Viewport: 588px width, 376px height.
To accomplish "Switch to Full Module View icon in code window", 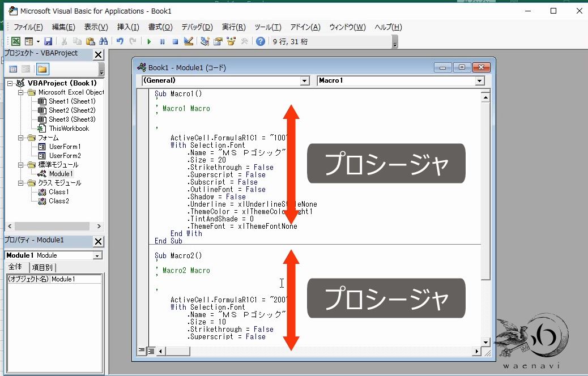I will click(151, 351).
